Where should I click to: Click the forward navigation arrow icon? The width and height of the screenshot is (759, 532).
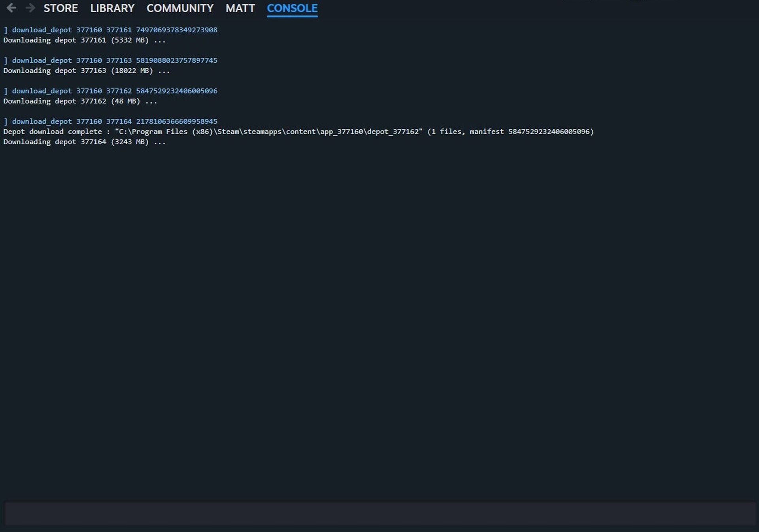click(29, 8)
